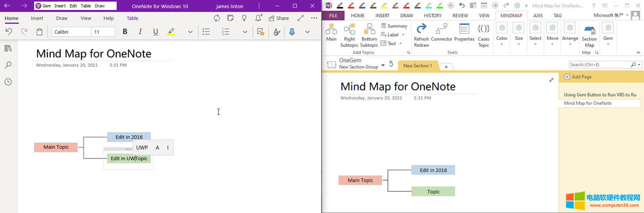
Task: Enter full screen with the diagonal arrows icon
Action: [x=300, y=18]
